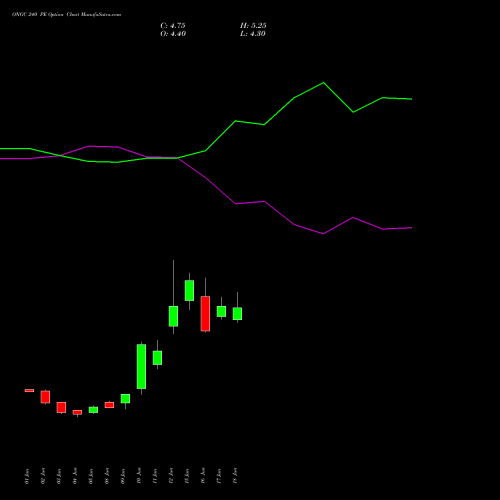The width and height of the screenshot is (500, 500).
Task: Click the date label 12 on the axis
Action: coord(171,476)
